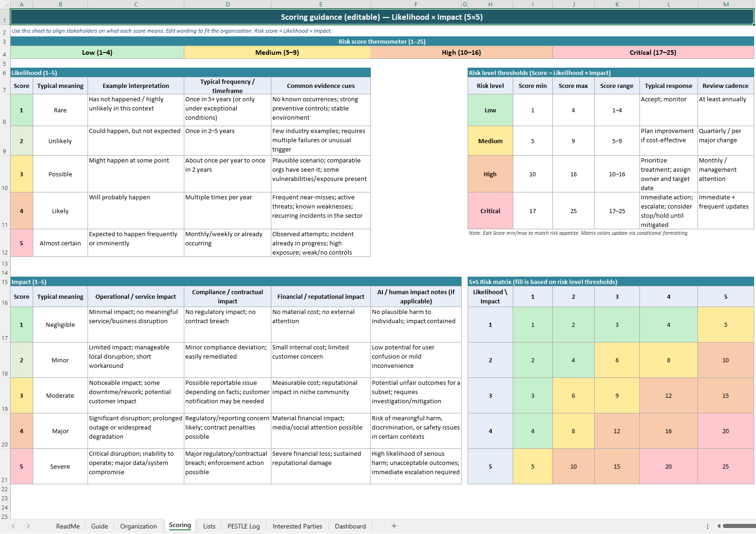Image resolution: width=756 pixels, height=534 pixels.
Task: Open the PESTLE Log sheet tab
Action: [x=243, y=526]
